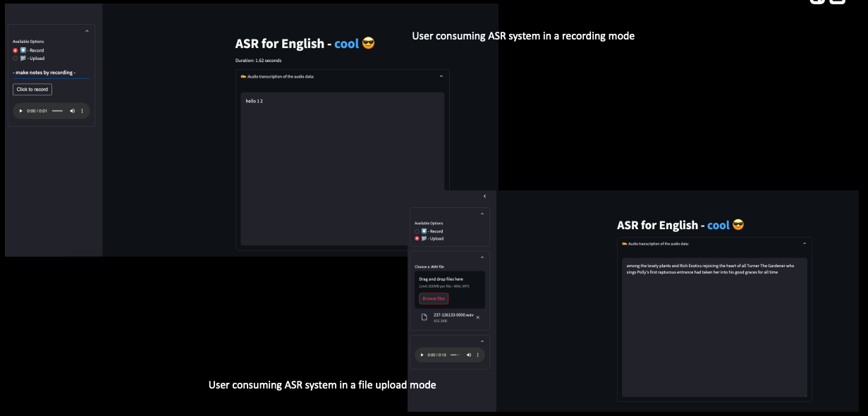This screenshot has width=868, height=416.
Task: Click the Upload folder icon
Action: [x=23, y=59]
